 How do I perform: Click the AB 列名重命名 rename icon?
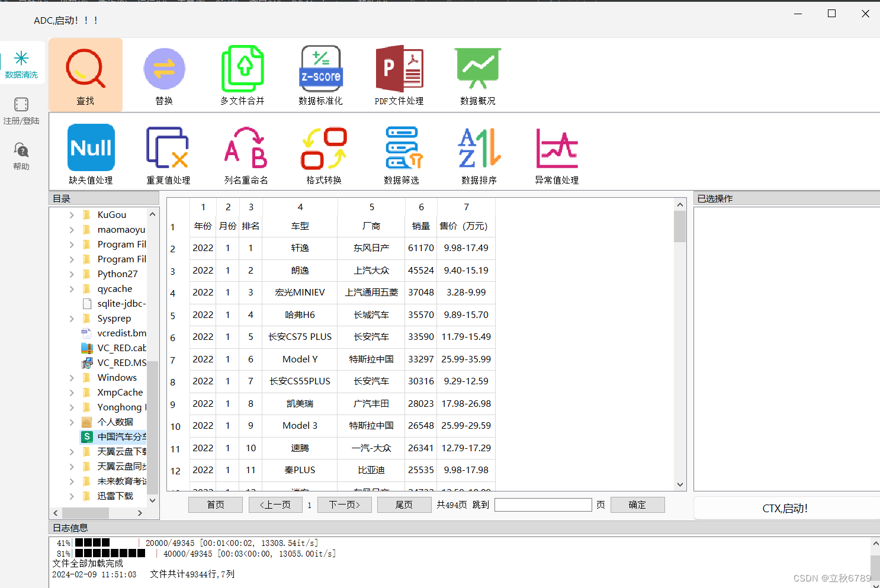[x=245, y=153]
